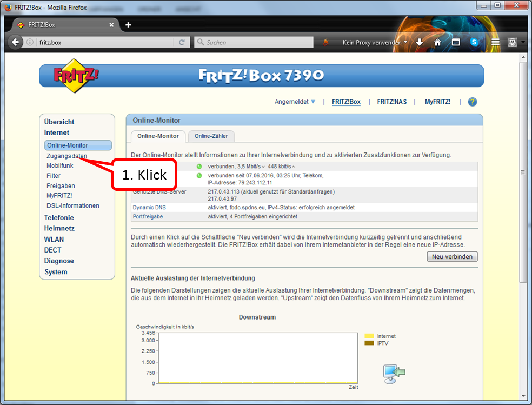Click the address bar showing fritz.box
532x405 pixels.
click(105, 42)
